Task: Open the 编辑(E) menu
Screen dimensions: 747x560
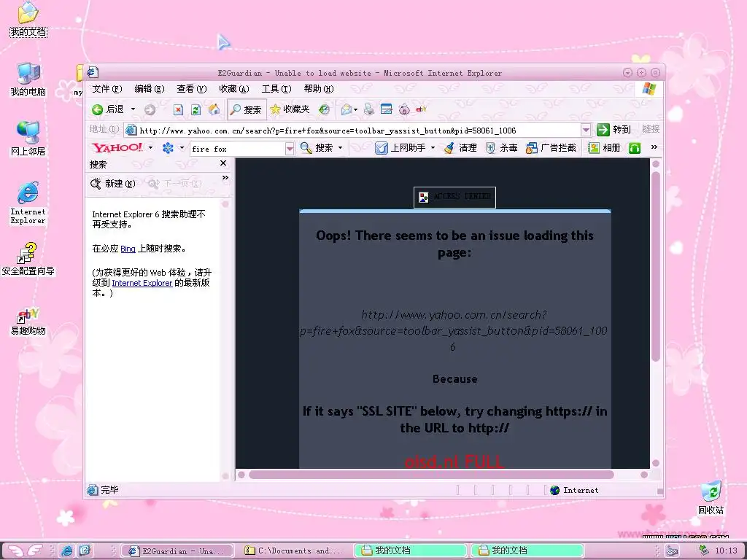Action: point(149,89)
